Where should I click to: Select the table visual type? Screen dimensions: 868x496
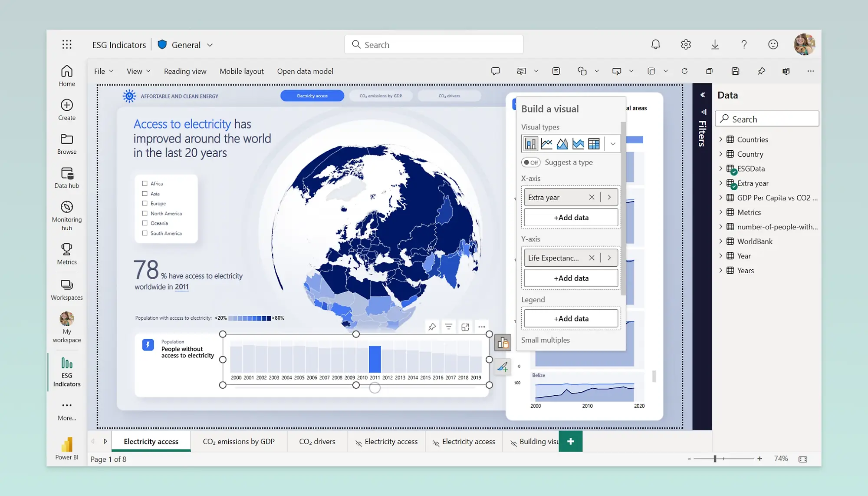click(594, 143)
